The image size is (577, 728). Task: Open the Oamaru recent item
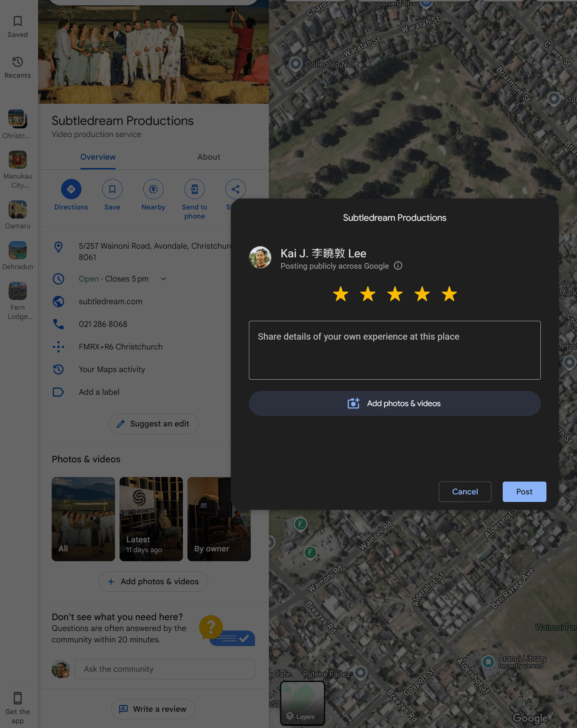[18, 209]
